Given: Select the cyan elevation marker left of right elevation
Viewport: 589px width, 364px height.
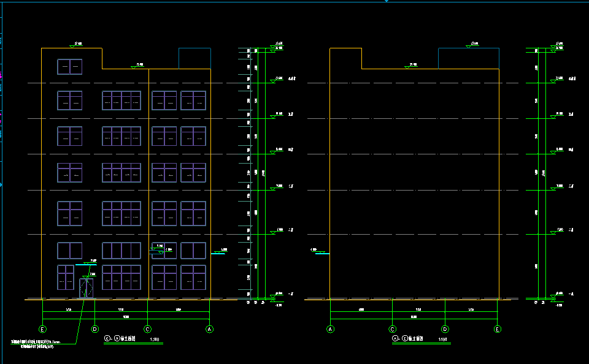Looking at the screenshot, I should coord(320,253).
